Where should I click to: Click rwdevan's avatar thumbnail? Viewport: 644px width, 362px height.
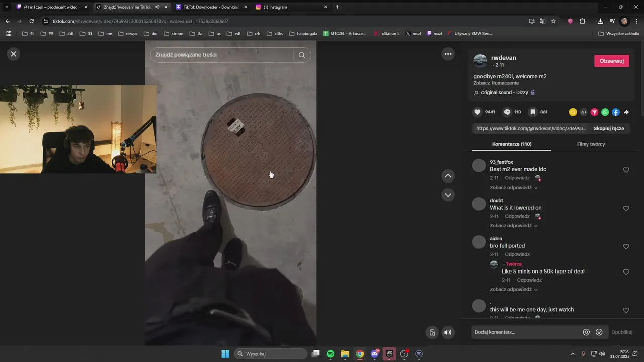tap(480, 61)
